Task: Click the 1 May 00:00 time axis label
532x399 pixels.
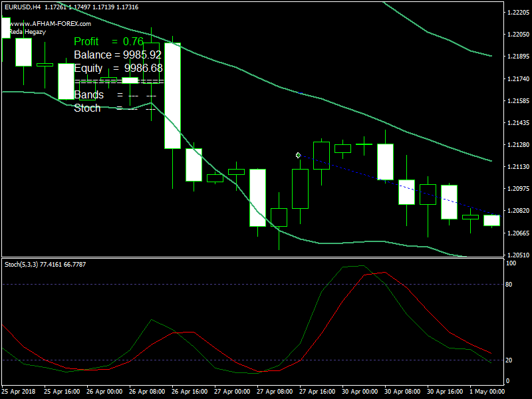Action: 484,391
